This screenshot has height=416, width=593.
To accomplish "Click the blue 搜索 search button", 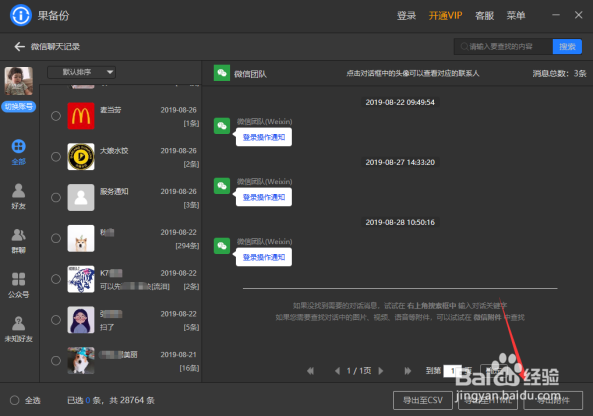I will point(567,47).
